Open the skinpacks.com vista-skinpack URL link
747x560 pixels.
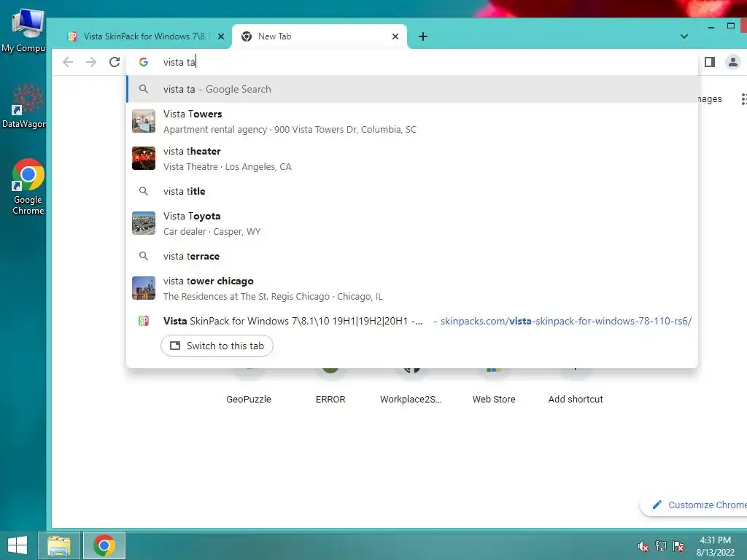coord(566,321)
